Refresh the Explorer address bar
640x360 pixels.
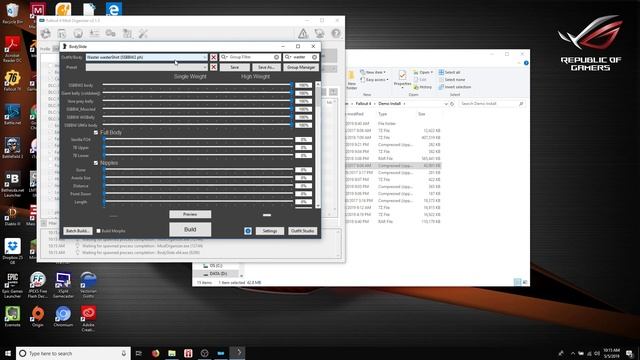click(x=452, y=104)
